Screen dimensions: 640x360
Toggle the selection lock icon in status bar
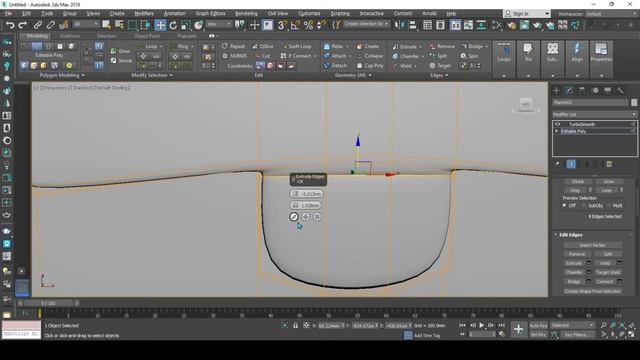pyautogui.click(x=295, y=325)
